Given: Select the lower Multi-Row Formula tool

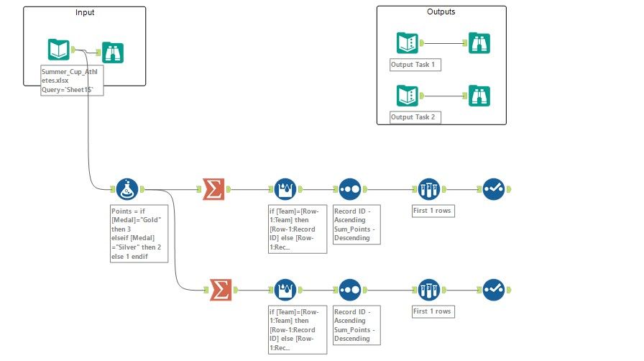Looking at the screenshot, I should tap(285, 290).
